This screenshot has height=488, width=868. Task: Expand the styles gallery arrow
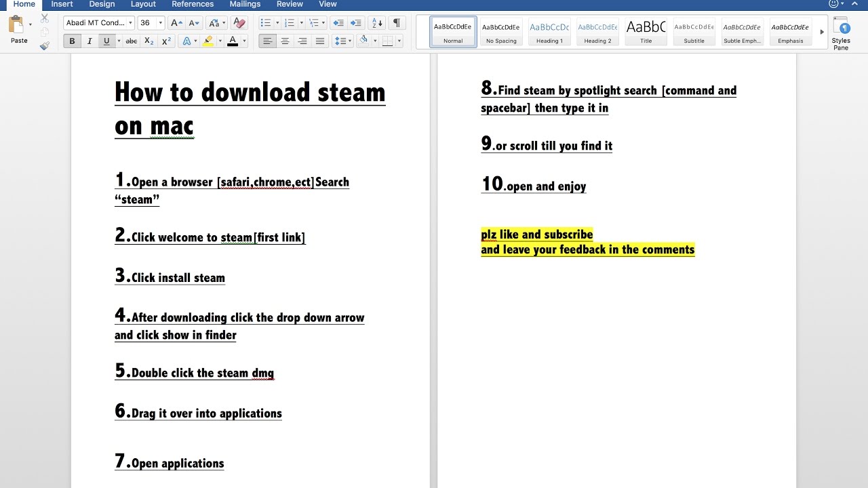[x=822, y=32]
